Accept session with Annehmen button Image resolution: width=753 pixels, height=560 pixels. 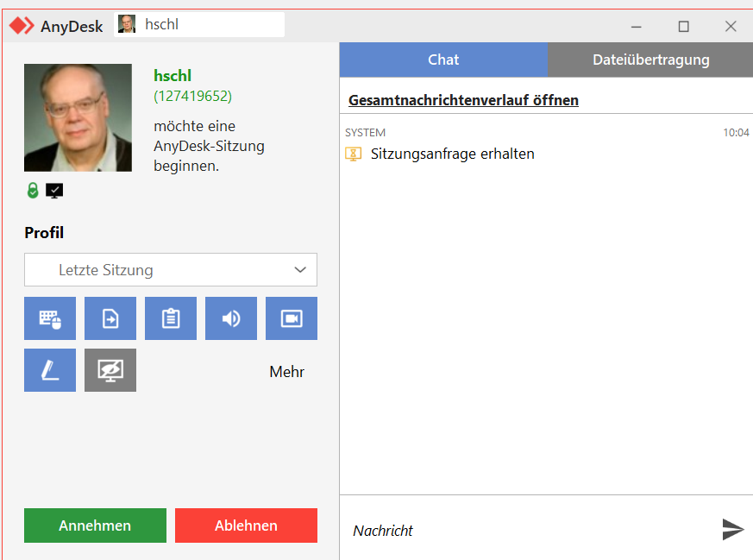click(x=95, y=525)
